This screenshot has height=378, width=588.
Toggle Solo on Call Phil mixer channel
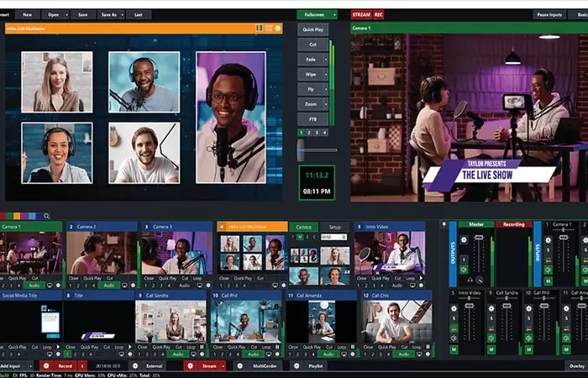tap(528, 318)
